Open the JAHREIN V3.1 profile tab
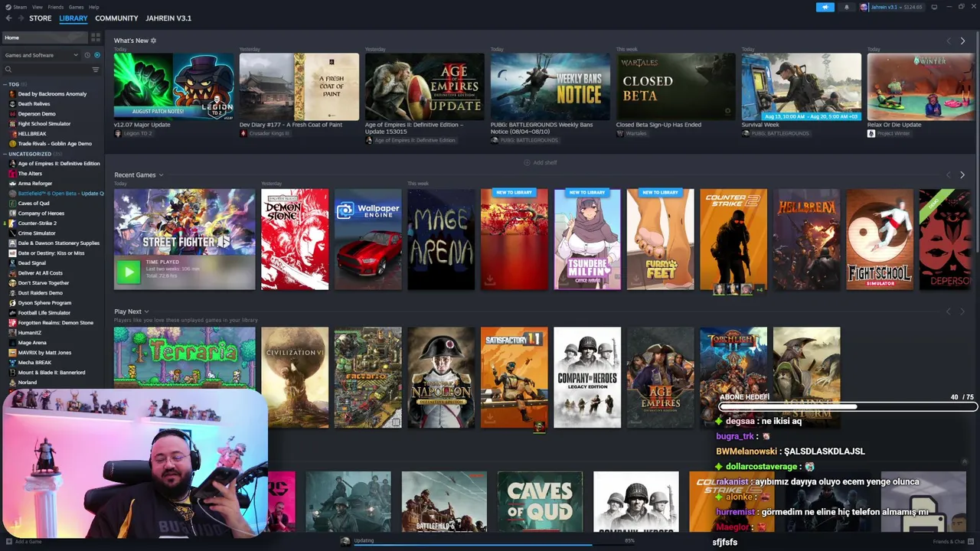This screenshot has width=980, height=551. [x=168, y=18]
